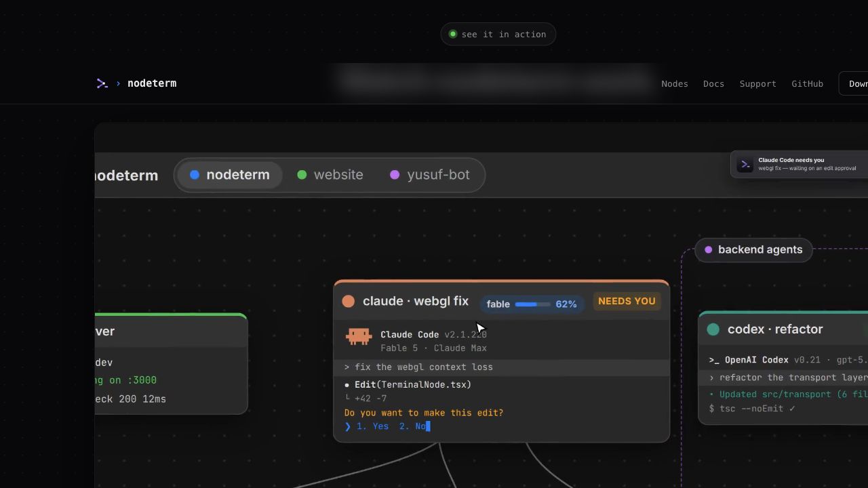This screenshot has height=488, width=868.
Task: Click the orange status dot on claude · webgl fix
Action: point(349,301)
